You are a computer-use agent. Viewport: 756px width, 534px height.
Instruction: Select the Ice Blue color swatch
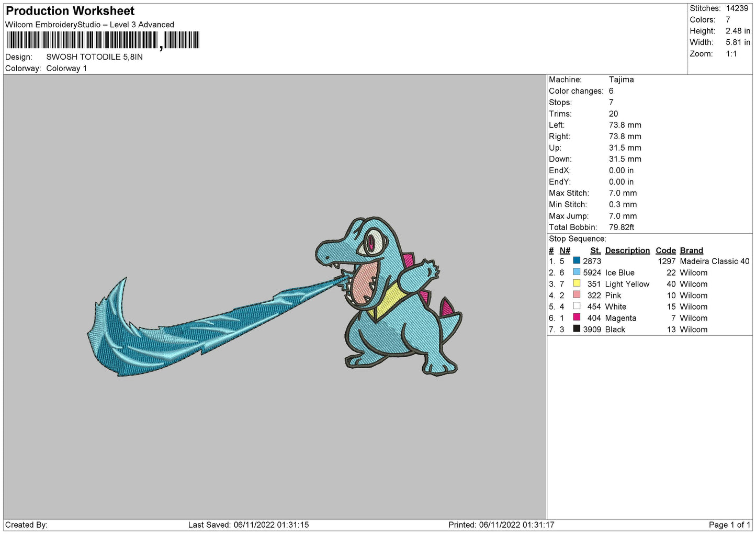(x=577, y=272)
